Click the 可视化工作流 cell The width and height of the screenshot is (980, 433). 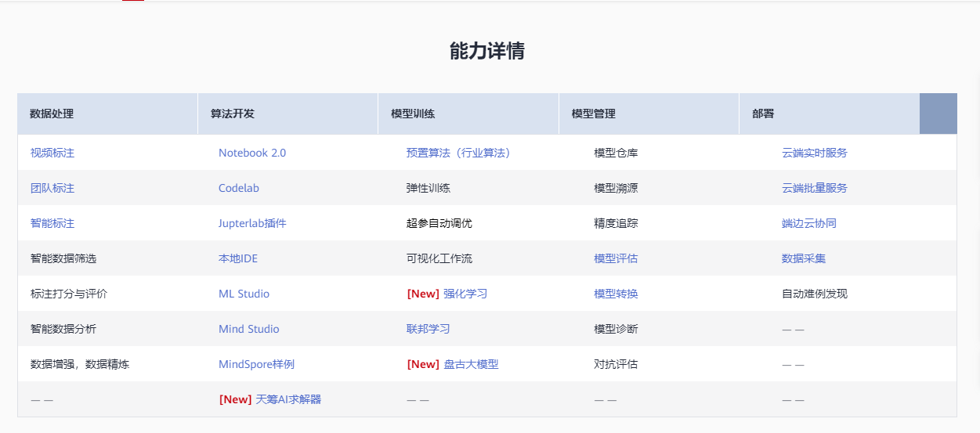click(x=439, y=258)
